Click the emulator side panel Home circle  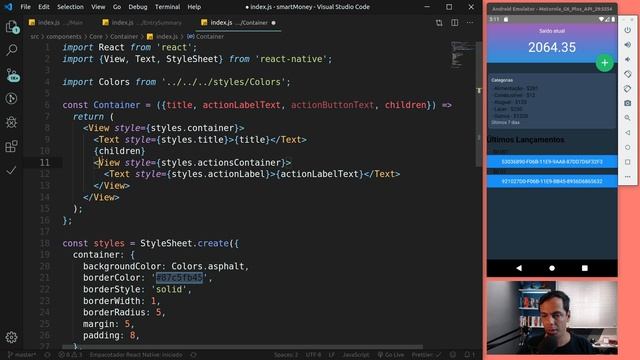click(628, 147)
